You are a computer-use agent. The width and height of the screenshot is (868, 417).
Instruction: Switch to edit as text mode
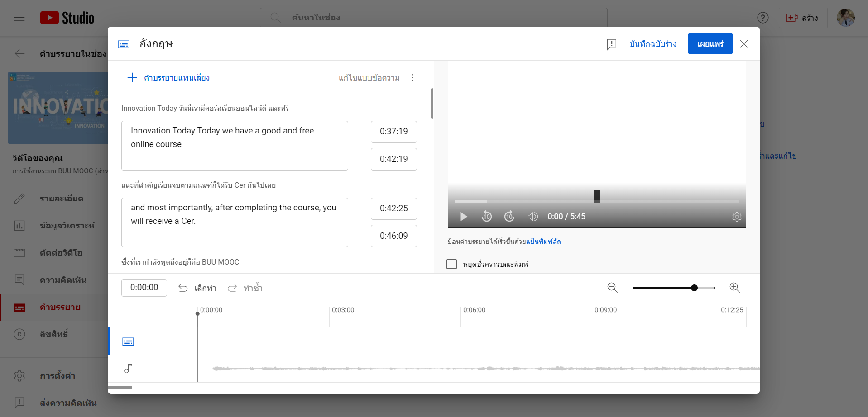369,78
